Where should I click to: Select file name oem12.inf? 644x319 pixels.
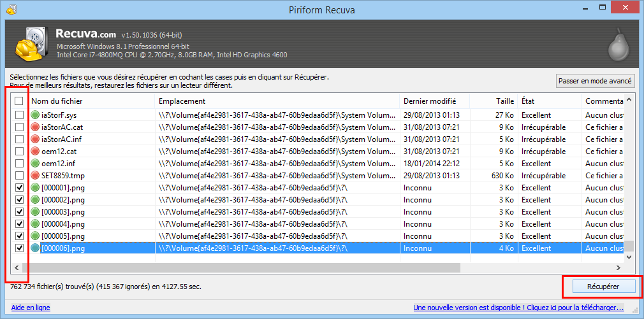click(x=58, y=164)
